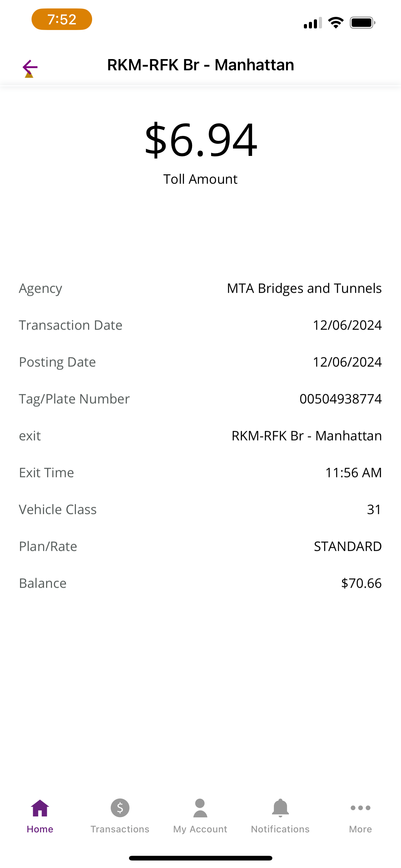Tap the orange 7:52 time pill
The width and height of the screenshot is (401, 868).
[x=62, y=19]
